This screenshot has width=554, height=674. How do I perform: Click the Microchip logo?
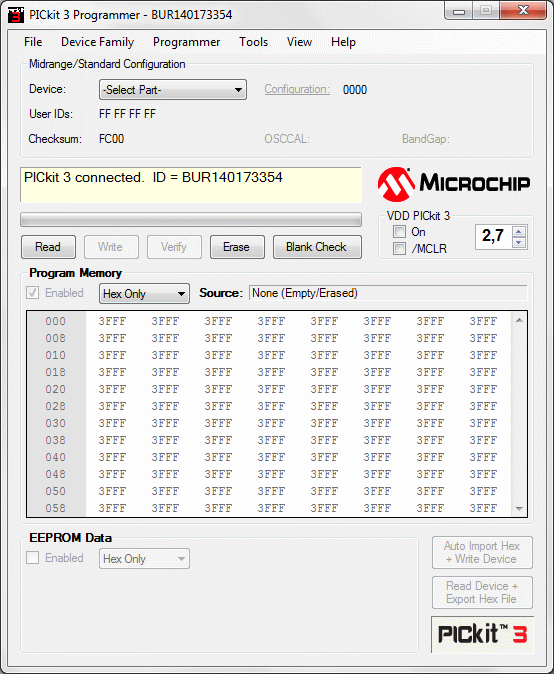[453, 184]
